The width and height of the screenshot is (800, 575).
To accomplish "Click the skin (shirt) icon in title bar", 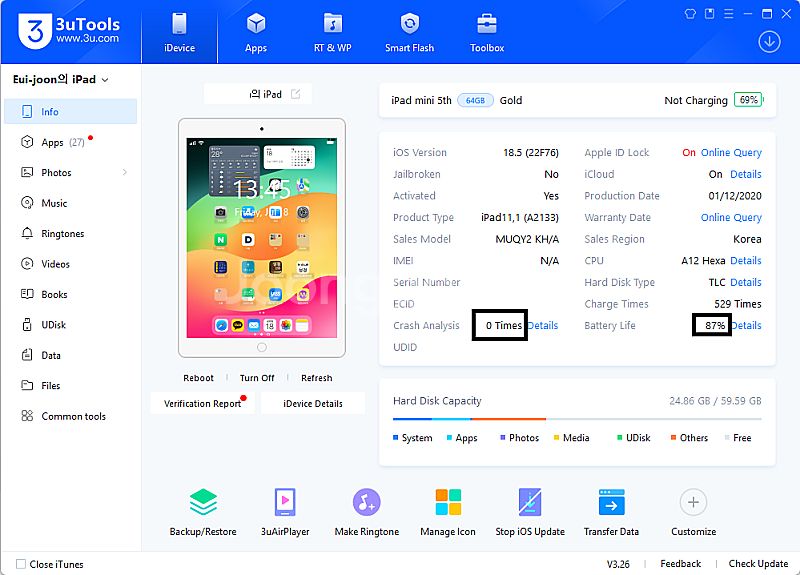I will [690, 14].
